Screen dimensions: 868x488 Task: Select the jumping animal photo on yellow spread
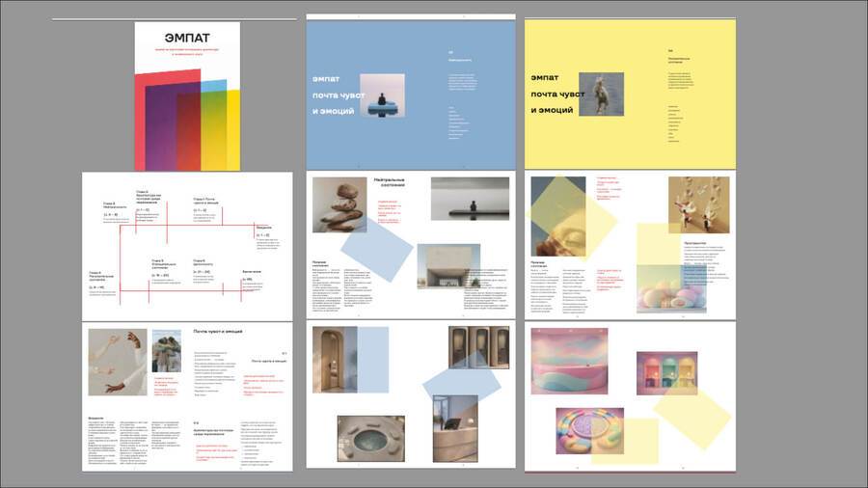coord(601,95)
